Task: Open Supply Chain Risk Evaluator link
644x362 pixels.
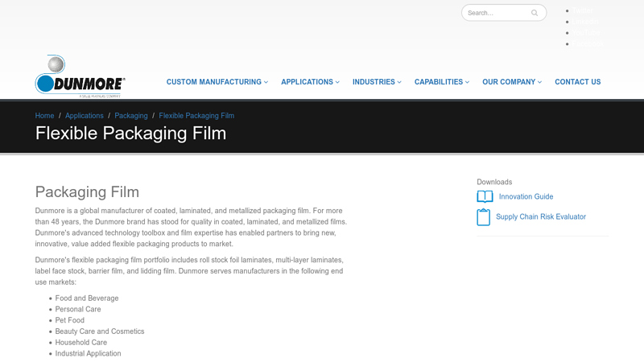Action: 540,216
